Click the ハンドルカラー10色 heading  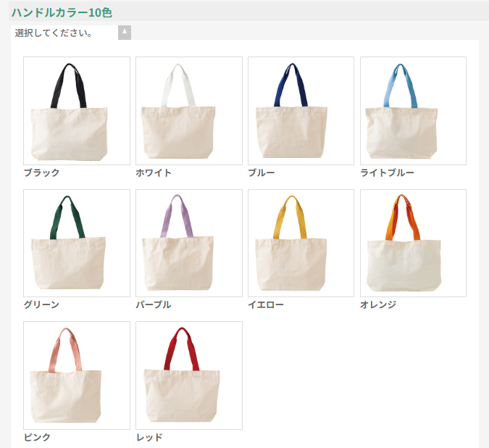coord(62,12)
